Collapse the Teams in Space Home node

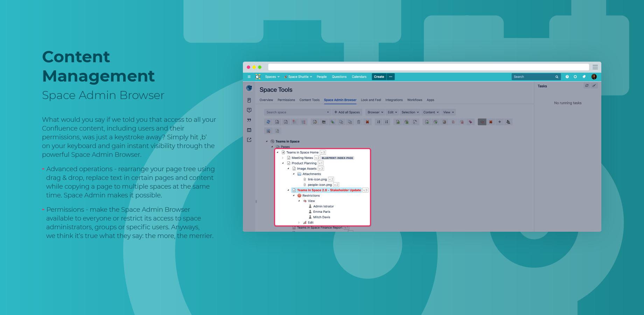tap(278, 152)
